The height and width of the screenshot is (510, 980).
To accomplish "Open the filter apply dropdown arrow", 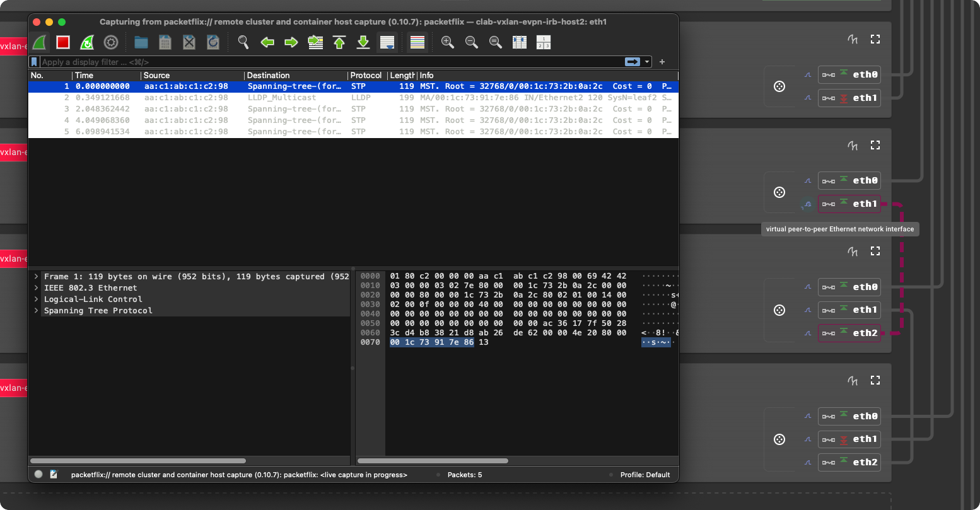I will pyautogui.click(x=648, y=62).
